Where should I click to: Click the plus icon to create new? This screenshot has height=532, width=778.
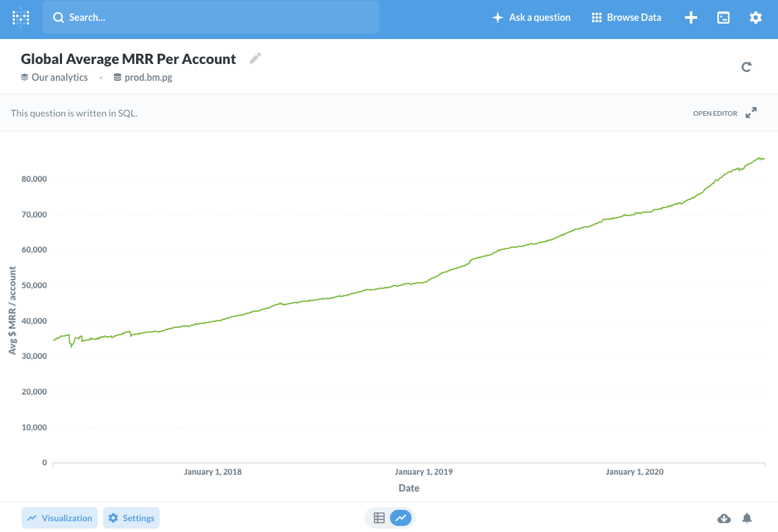(691, 18)
